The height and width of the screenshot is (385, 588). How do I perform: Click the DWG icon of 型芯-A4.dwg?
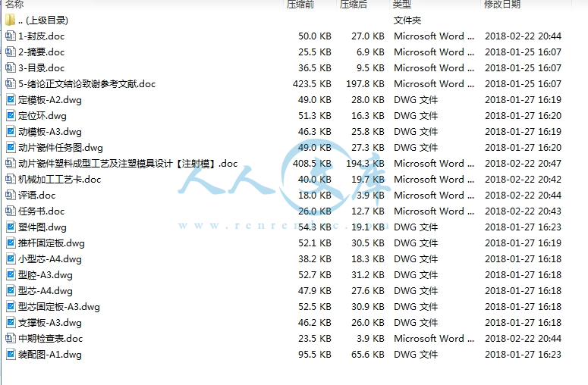(x=11, y=290)
